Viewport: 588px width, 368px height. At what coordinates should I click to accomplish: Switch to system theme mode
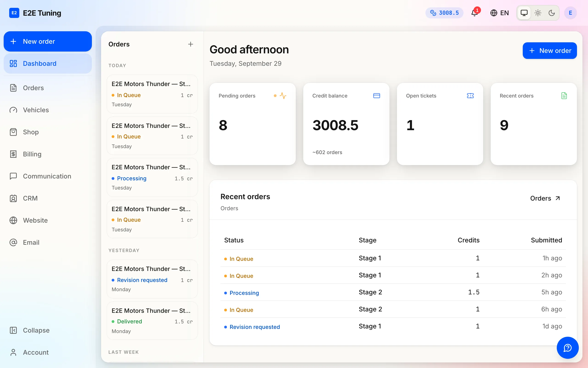pos(524,13)
